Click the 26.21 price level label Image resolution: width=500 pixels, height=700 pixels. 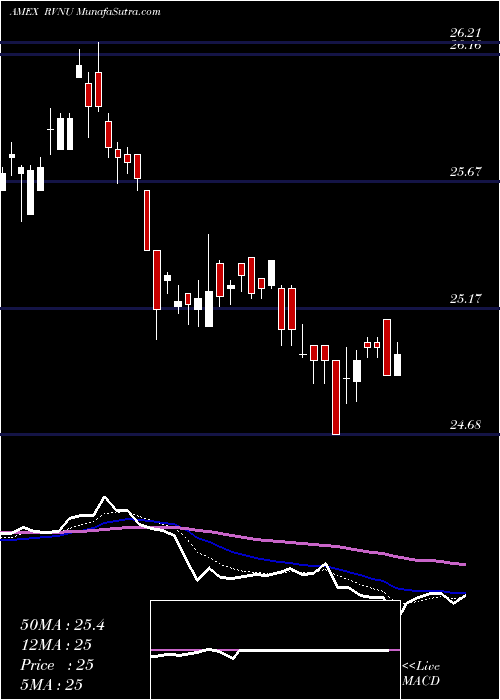click(465, 33)
